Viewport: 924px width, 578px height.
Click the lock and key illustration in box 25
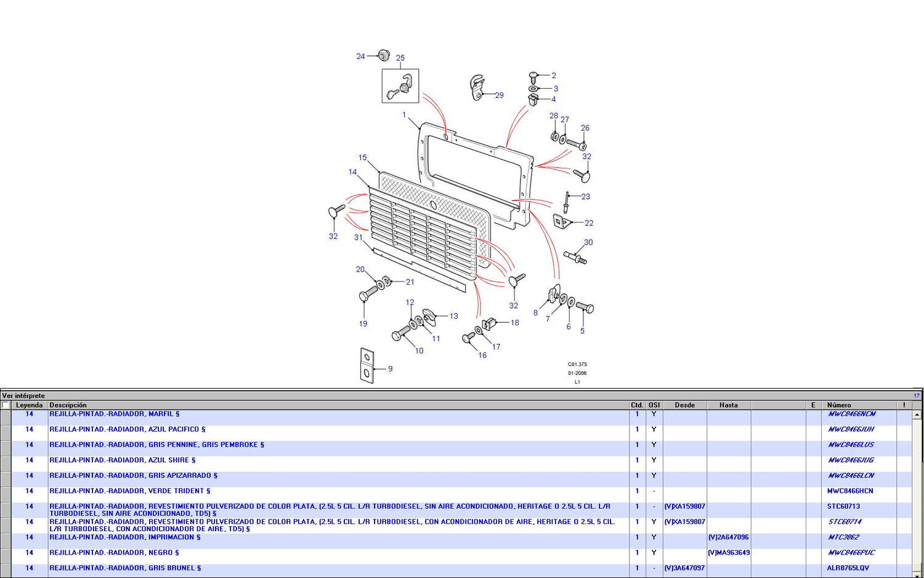pos(400,86)
